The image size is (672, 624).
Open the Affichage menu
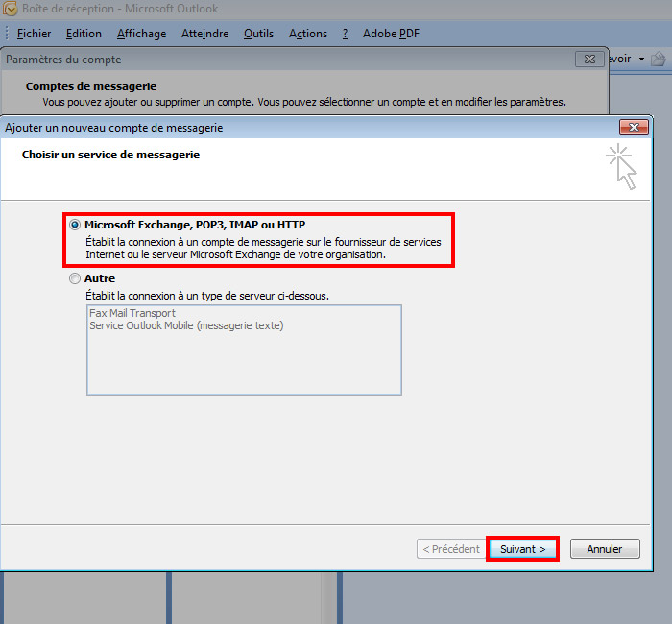coord(141,34)
